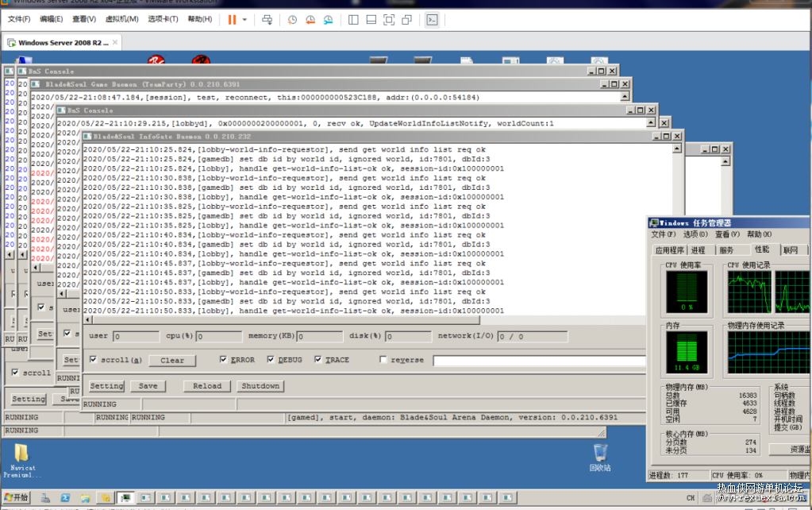Focus the filter text box beside reverse

(x=539, y=360)
